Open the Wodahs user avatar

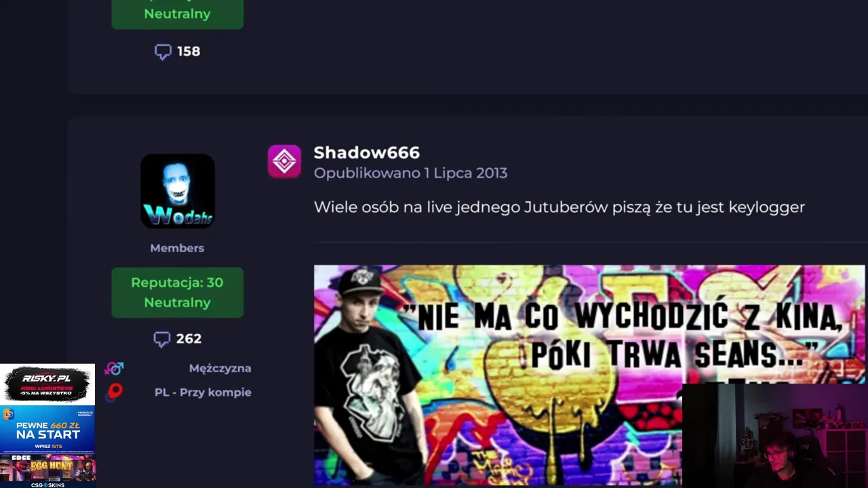[x=178, y=191]
